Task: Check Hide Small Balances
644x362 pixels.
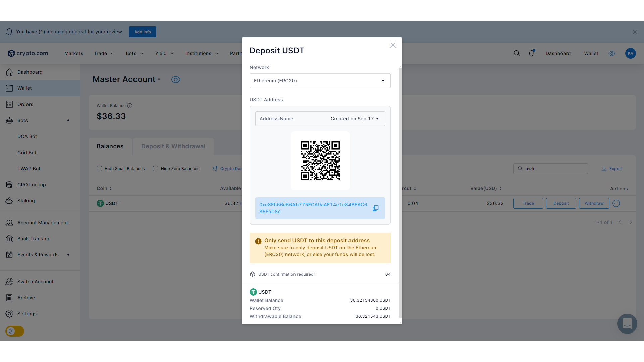Action: click(99, 169)
